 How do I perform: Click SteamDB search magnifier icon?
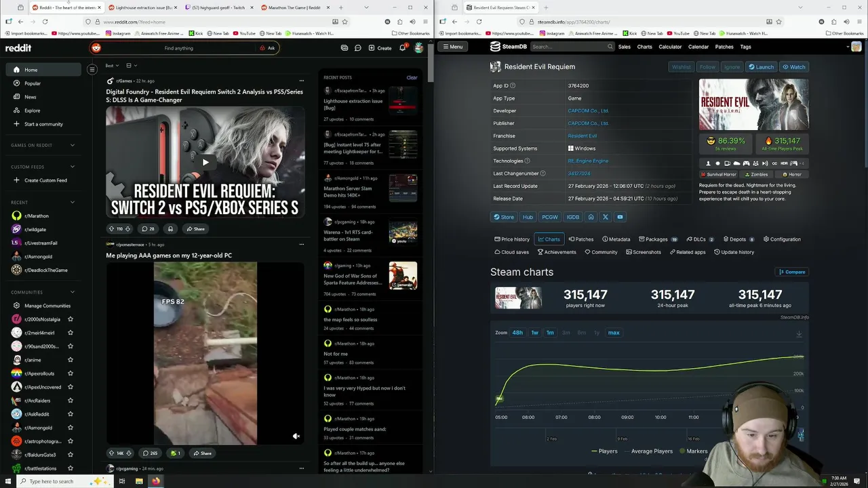(610, 47)
